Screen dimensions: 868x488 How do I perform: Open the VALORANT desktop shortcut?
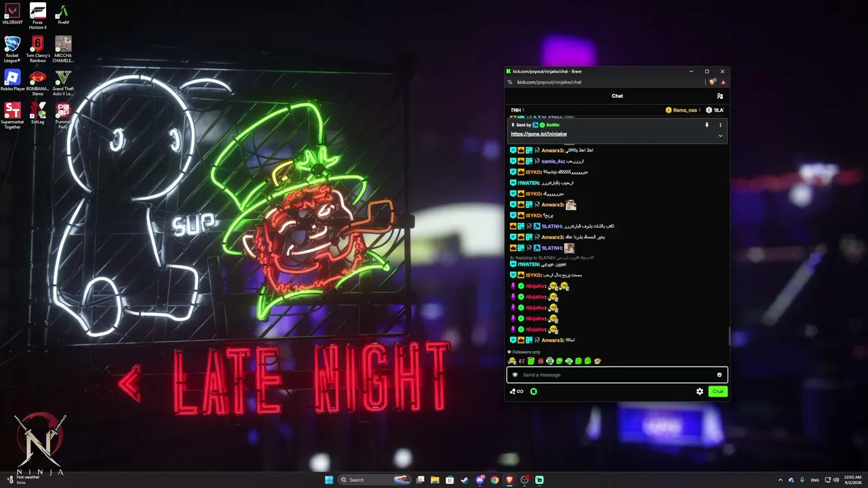point(12,14)
